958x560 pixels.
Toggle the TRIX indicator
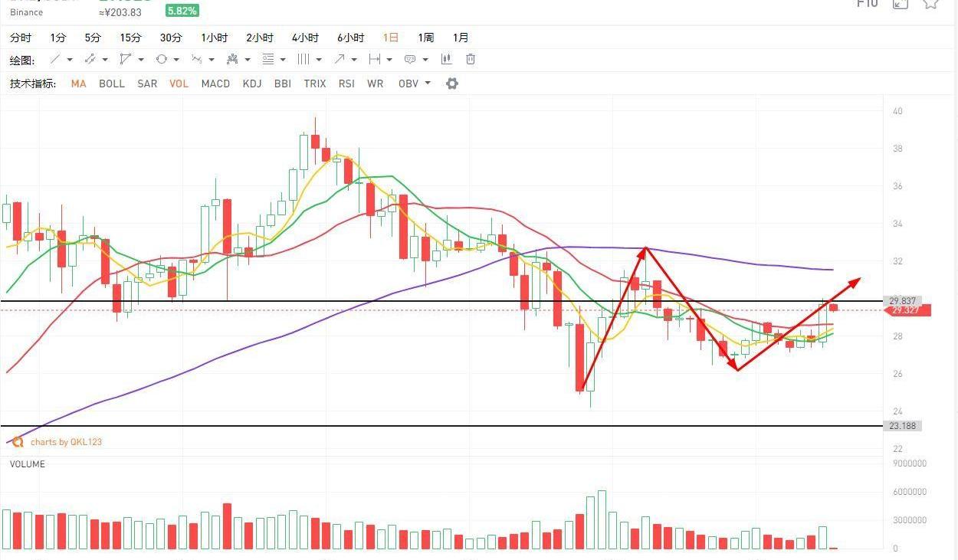point(315,84)
